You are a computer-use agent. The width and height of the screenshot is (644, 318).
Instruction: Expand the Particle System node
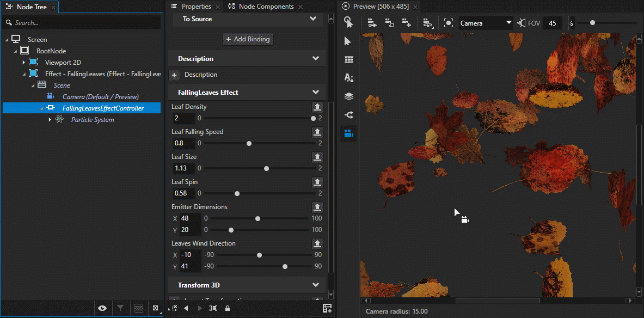[50, 119]
